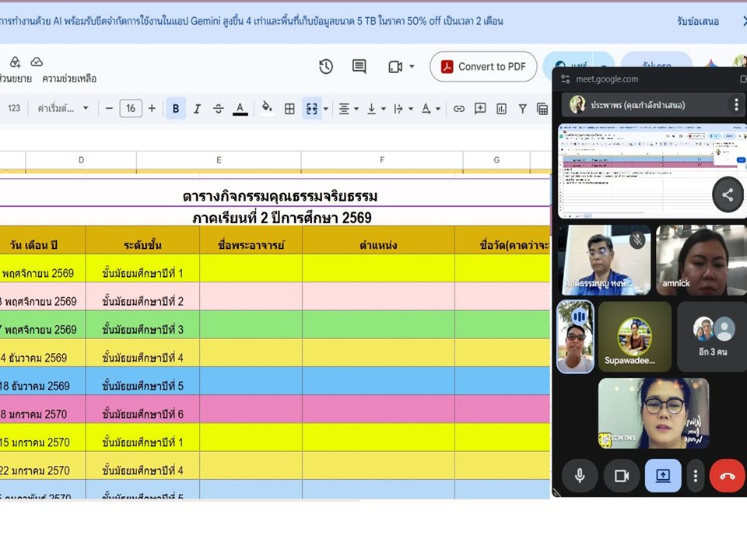Hang up the Meet call
747x560 pixels.
[x=727, y=476]
